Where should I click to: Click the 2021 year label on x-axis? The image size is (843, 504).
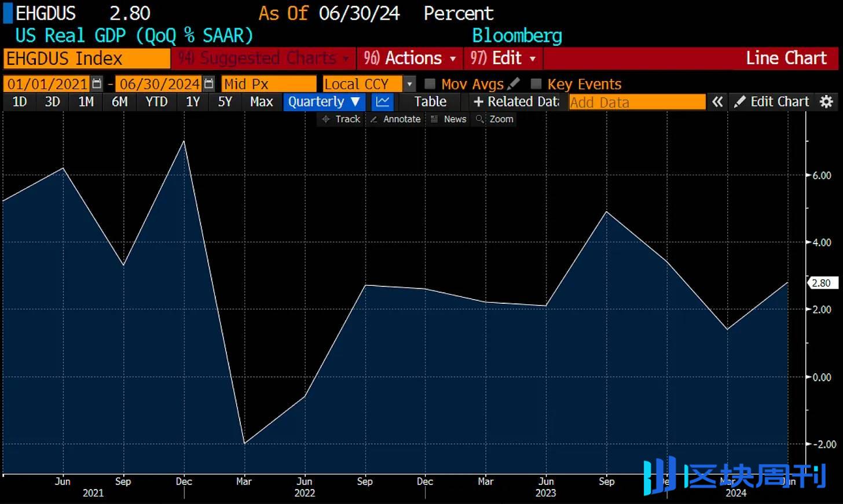coord(93,493)
